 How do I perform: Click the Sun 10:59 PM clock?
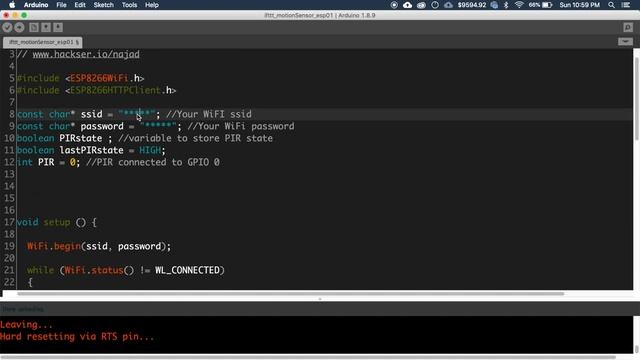pos(580,5)
